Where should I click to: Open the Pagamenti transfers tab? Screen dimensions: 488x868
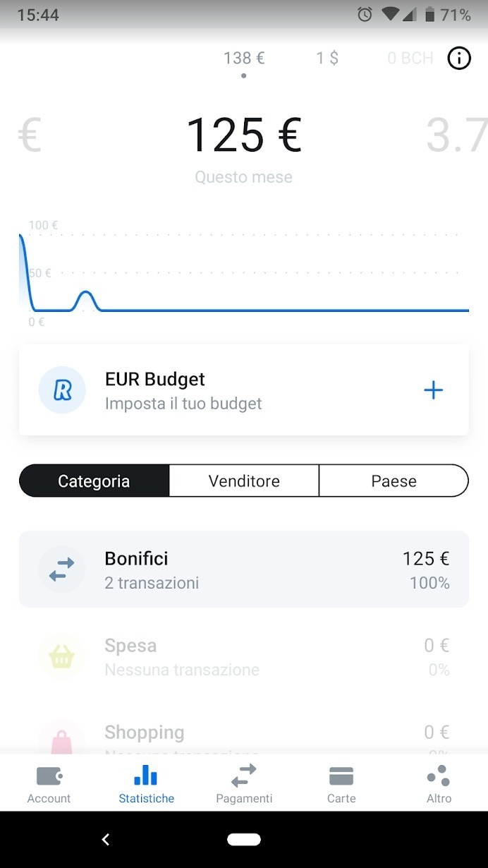click(244, 785)
